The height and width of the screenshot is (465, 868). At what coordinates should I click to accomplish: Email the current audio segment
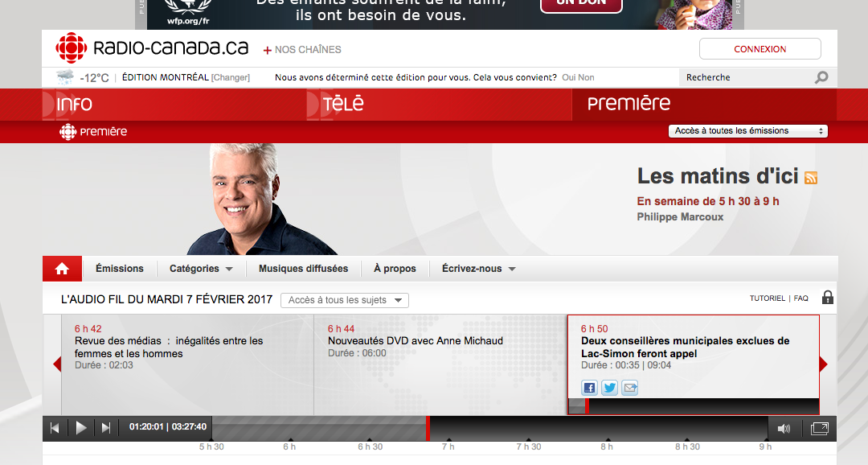pyautogui.click(x=630, y=388)
